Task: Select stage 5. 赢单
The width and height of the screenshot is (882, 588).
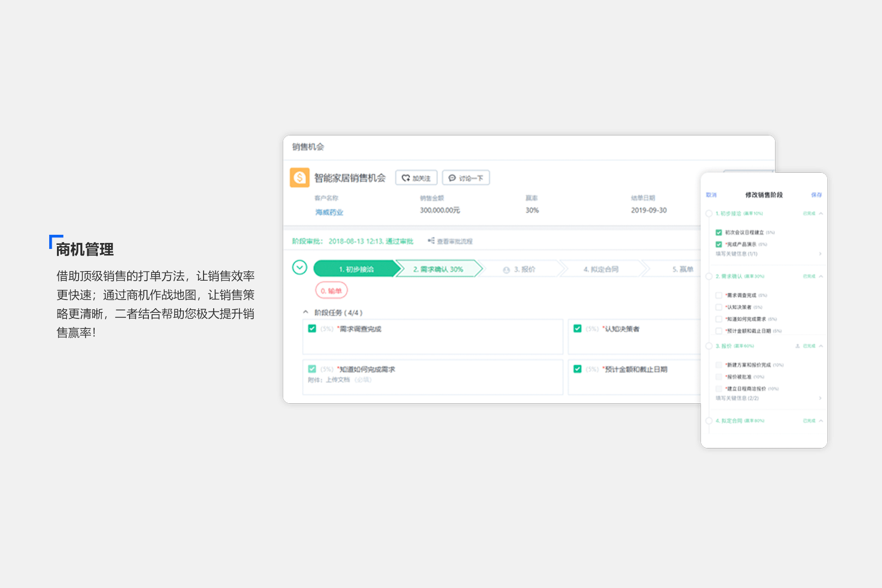Action: pyautogui.click(x=683, y=269)
